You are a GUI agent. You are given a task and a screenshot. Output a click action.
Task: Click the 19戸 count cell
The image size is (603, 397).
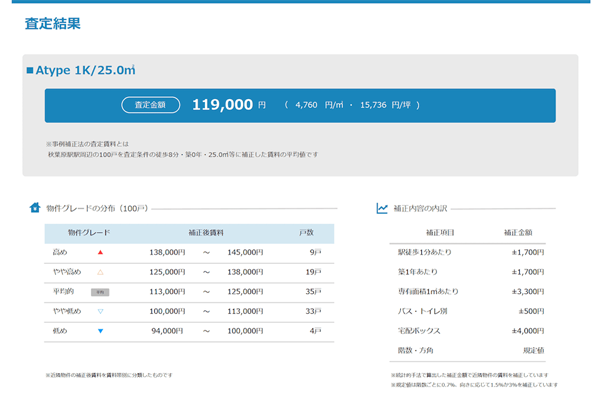pyautogui.click(x=313, y=272)
